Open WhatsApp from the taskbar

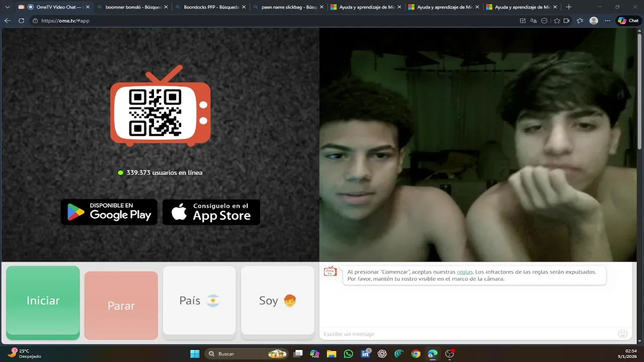point(349,354)
